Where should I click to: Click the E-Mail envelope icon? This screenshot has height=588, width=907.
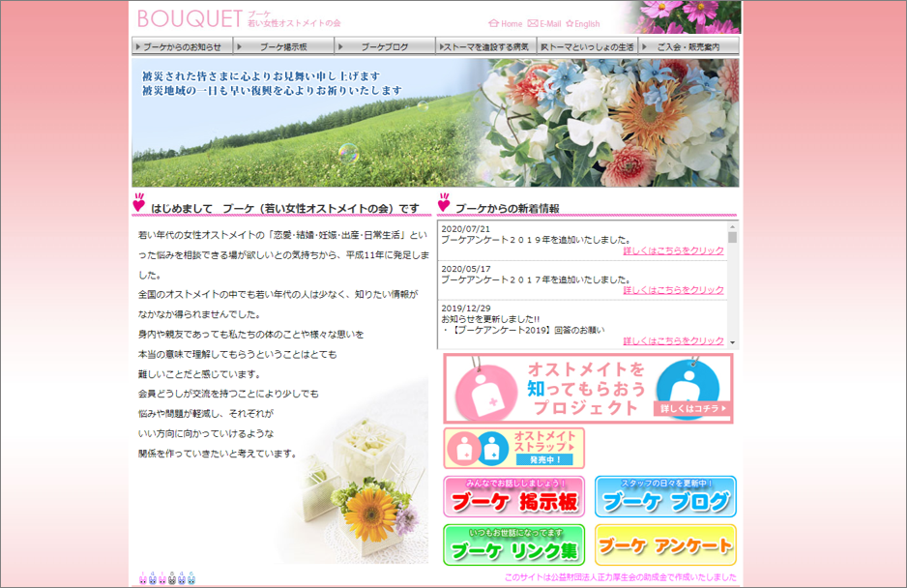pos(533,24)
